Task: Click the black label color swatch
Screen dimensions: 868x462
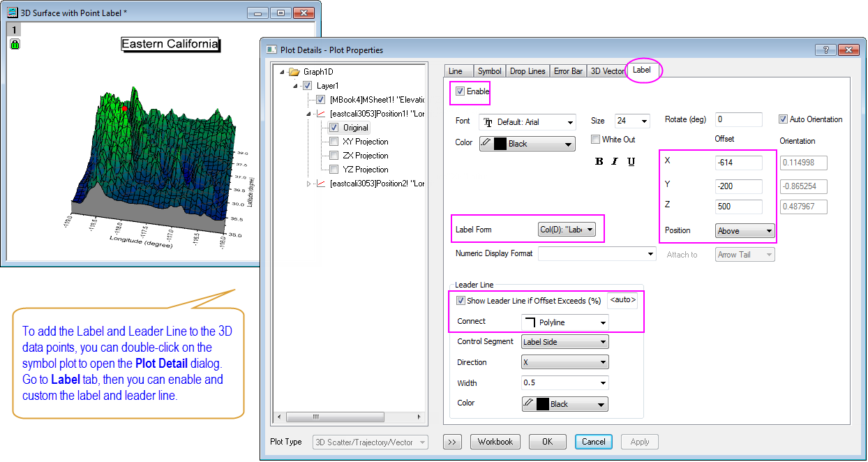Action: click(x=500, y=144)
